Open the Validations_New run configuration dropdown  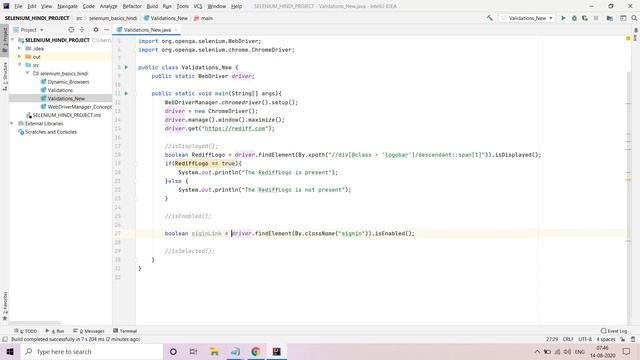pyautogui.click(x=527, y=18)
